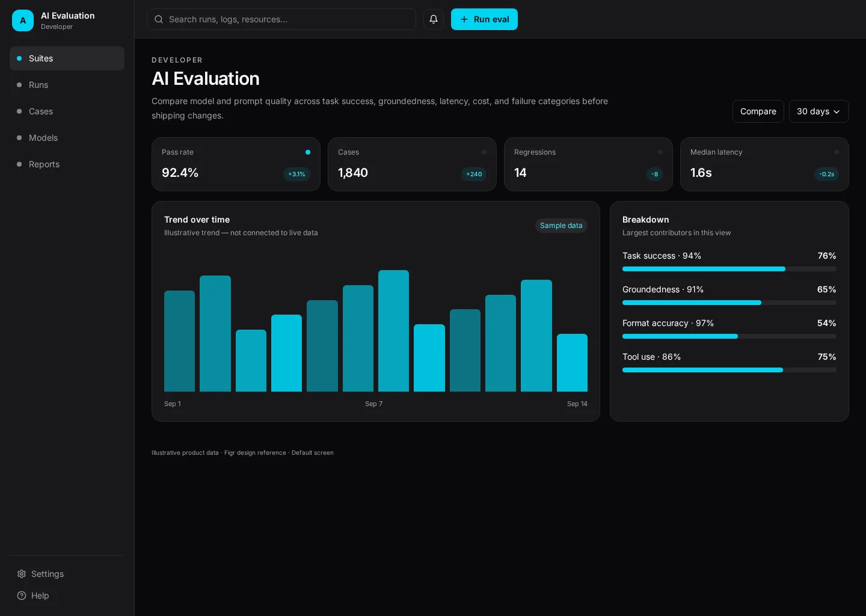Image resolution: width=866 pixels, height=616 pixels.
Task: Select the Pass rate metric card
Action: pos(236,164)
